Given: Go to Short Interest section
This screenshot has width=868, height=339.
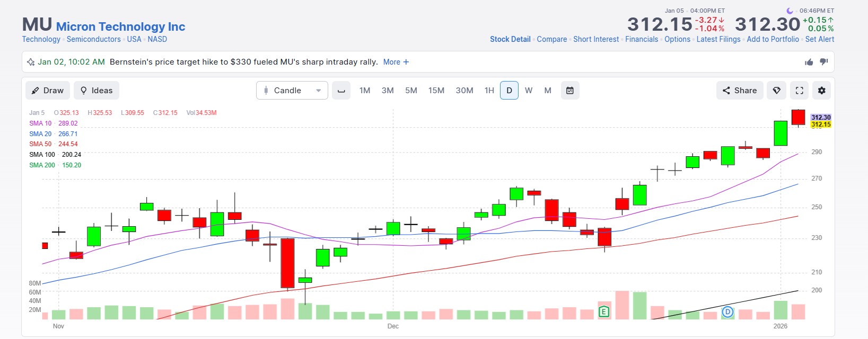Looking at the screenshot, I should pos(595,39).
